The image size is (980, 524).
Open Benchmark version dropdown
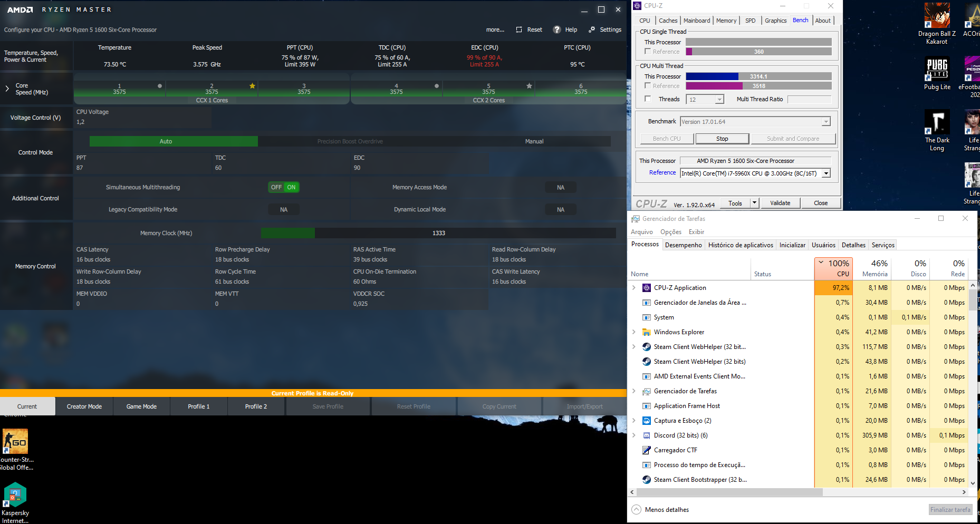825,122
